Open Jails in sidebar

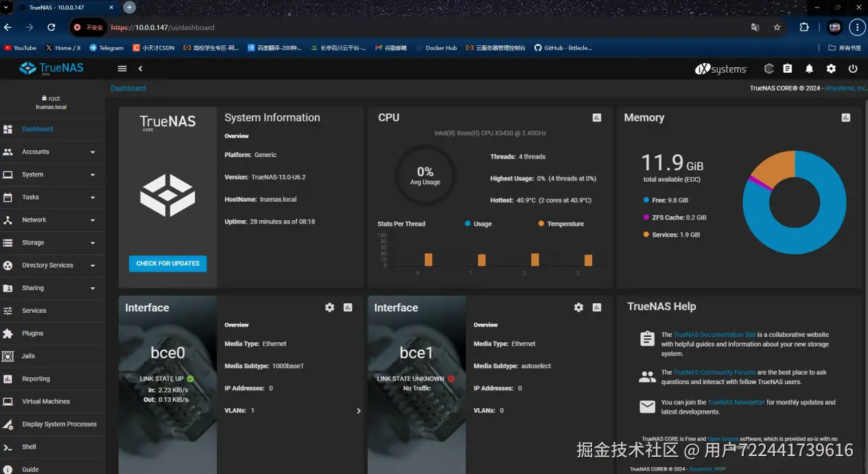click(52, 356)
